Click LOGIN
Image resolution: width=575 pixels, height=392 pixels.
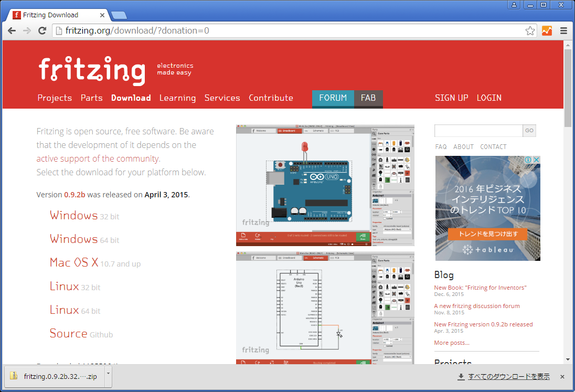(x=489, y=98)
